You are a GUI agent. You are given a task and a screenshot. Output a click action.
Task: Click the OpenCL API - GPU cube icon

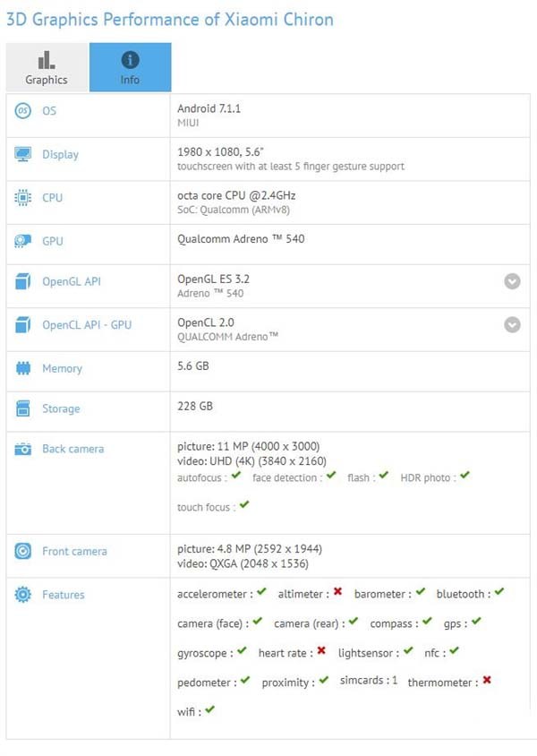[22, 324]
